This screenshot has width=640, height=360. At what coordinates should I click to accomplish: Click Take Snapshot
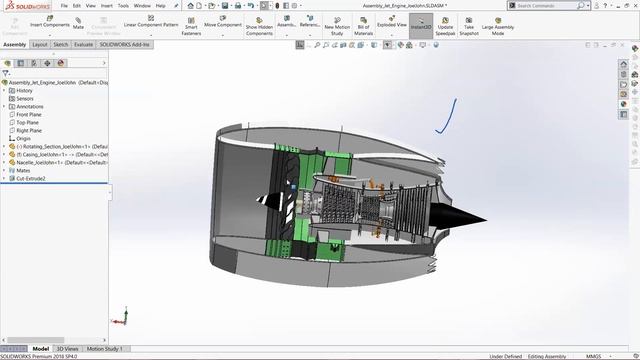coord(469,27)
